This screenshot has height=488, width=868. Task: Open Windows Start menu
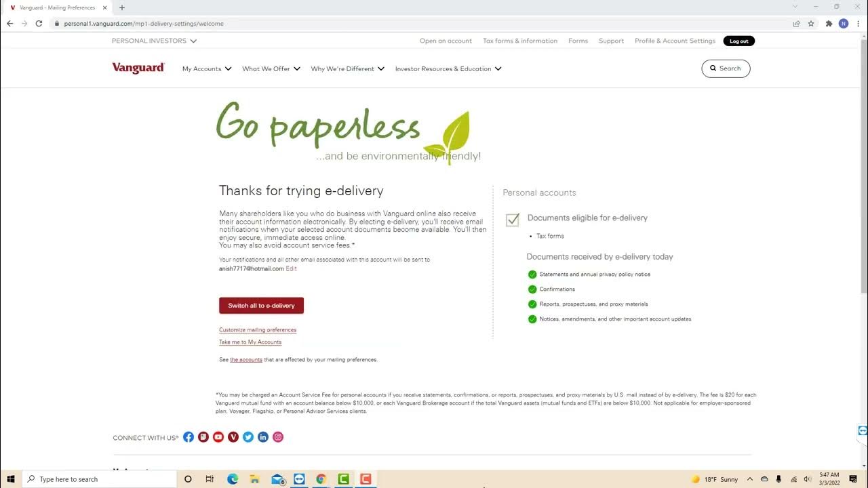(11, 479)
